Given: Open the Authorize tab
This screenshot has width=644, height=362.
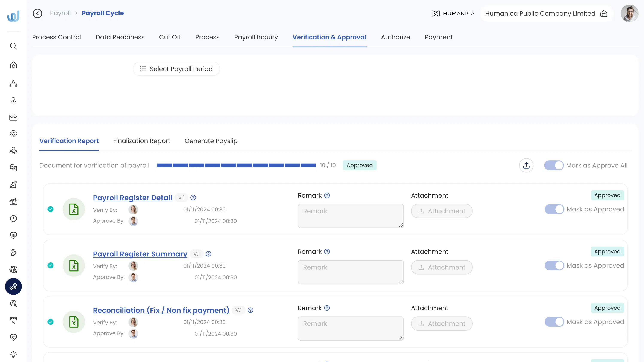Looking at the screenshot, I should 395,37.
